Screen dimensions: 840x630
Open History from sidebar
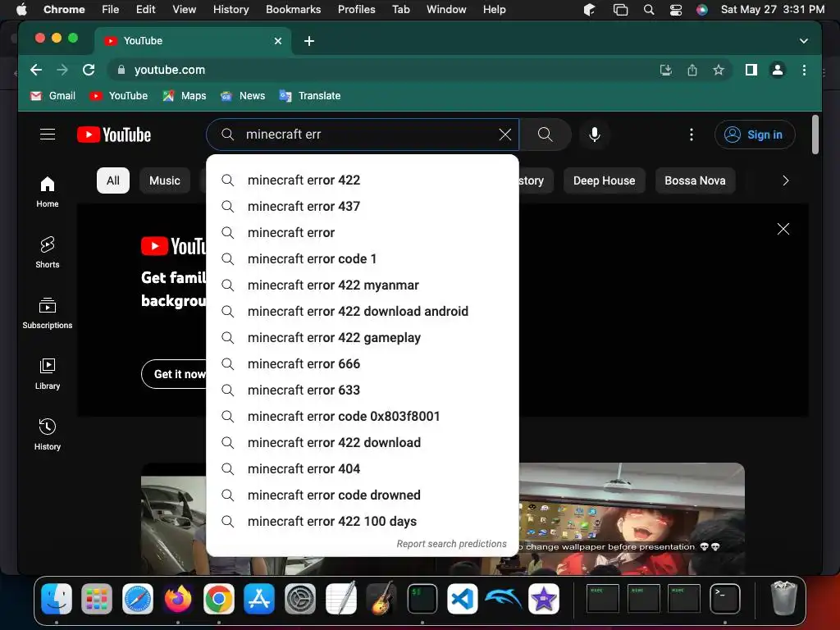tap(47, 435)
